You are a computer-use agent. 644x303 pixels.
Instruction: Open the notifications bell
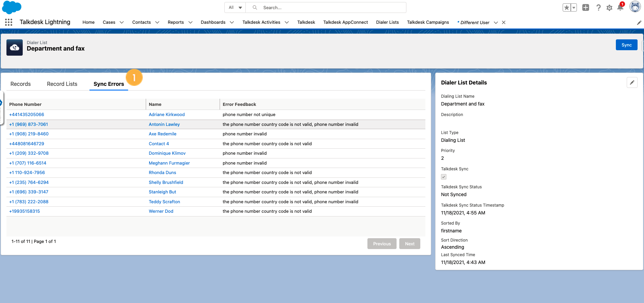tap(620, 7)
